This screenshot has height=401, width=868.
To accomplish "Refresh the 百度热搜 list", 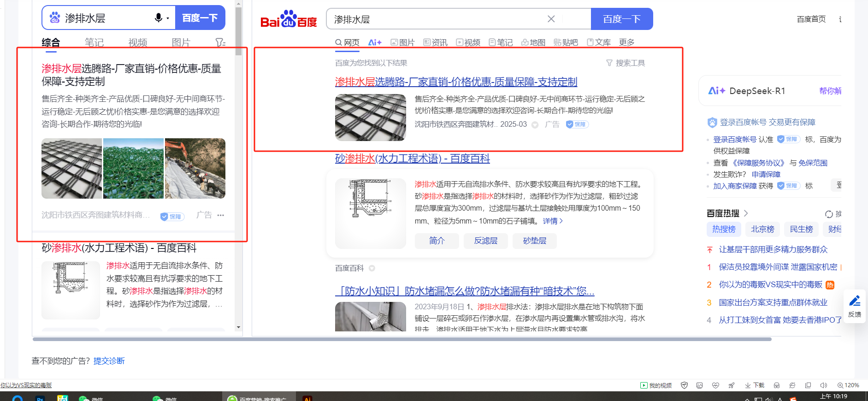I will pos(829,214).
